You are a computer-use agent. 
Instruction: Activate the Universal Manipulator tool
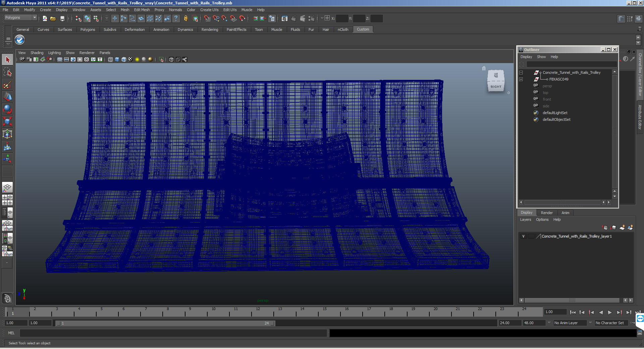click(x=7, y=134)
